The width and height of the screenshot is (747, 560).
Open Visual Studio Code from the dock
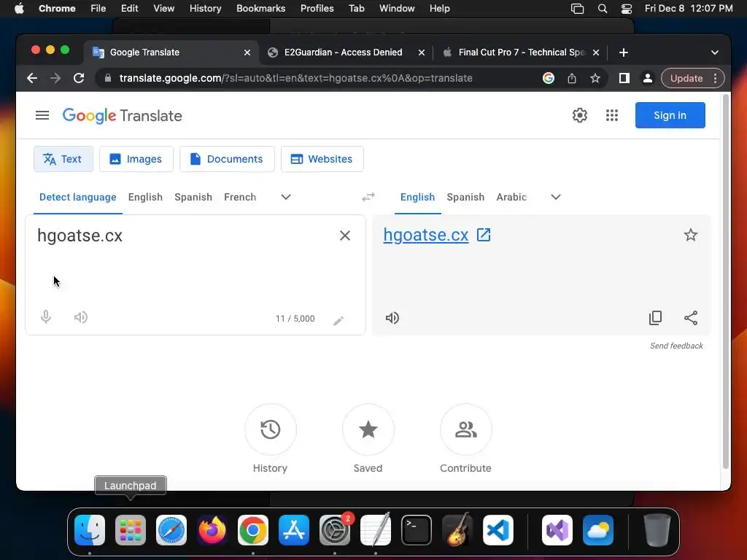pos(498,530)
